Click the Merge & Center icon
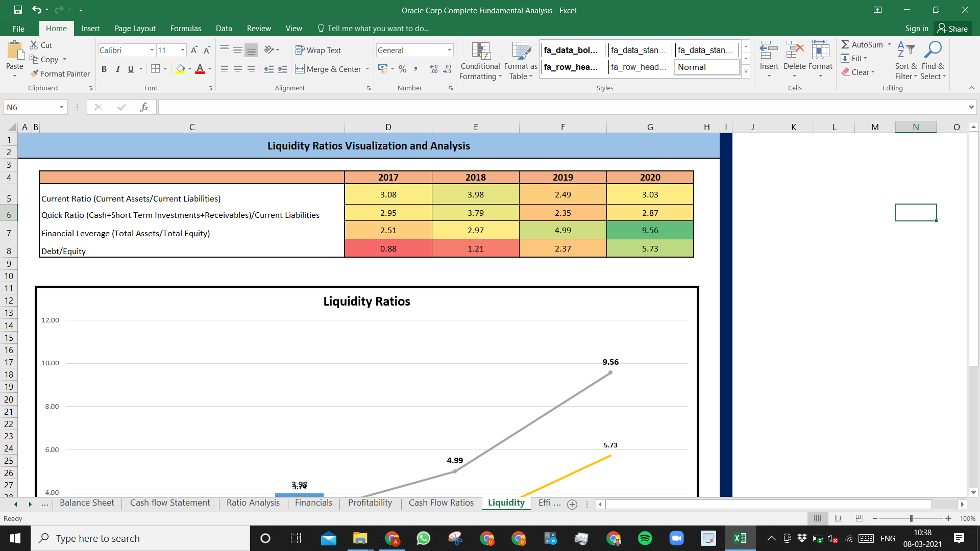This screenshot has width=980, height=551. (x=300, y=69)
